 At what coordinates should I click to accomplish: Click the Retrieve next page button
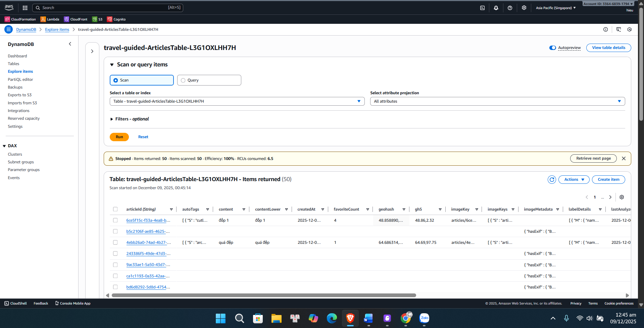point(593,159)
